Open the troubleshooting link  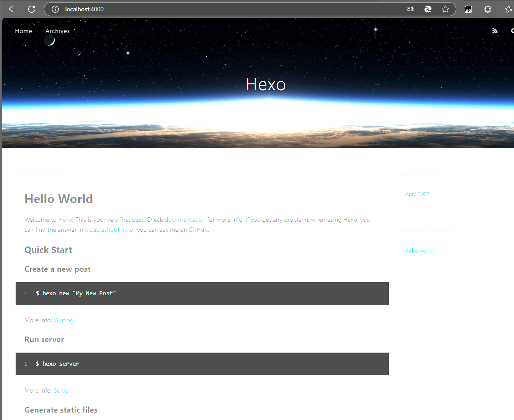tap(106, 230)
